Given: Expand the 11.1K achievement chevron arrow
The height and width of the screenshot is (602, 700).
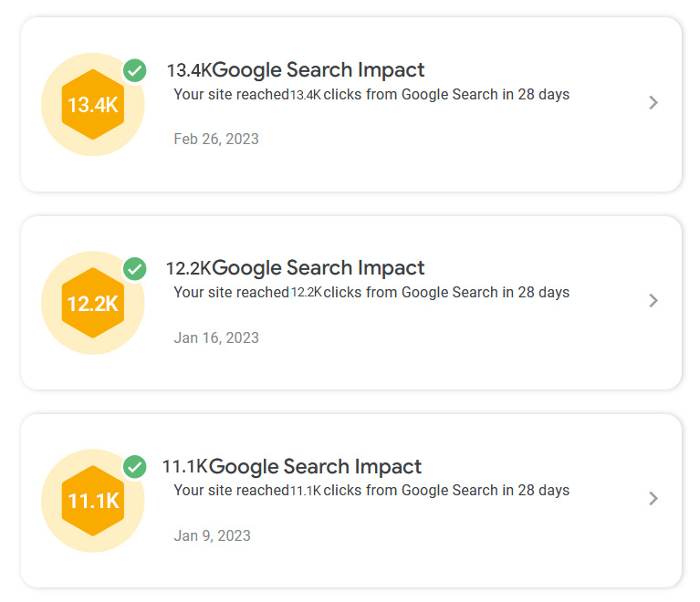Looking at the screenshot, I should click(x=653, y=499).
